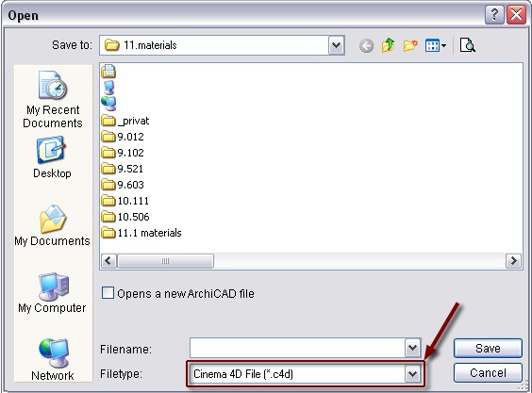
Task: Jump to the Desktop location
Action: coord(52,157)
